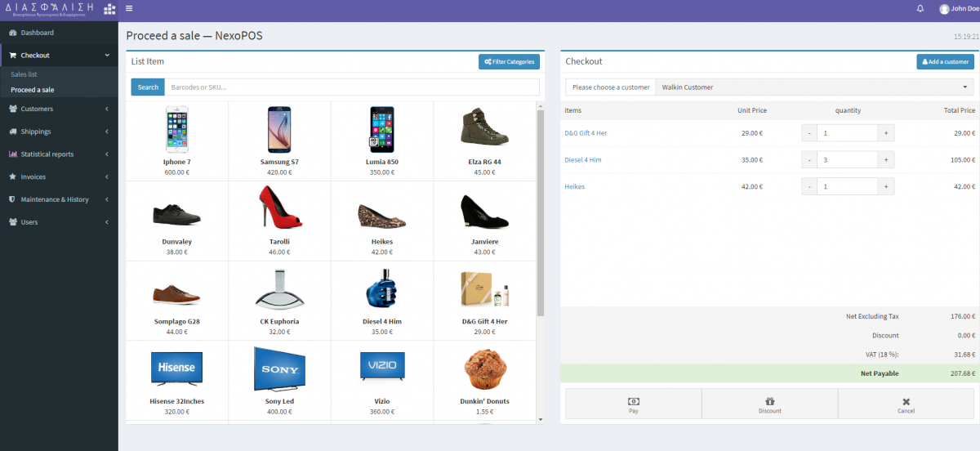Viewport: 980px width, 451px height.
Task: Click the VAT 31.68 € amount
Action: 965,355
